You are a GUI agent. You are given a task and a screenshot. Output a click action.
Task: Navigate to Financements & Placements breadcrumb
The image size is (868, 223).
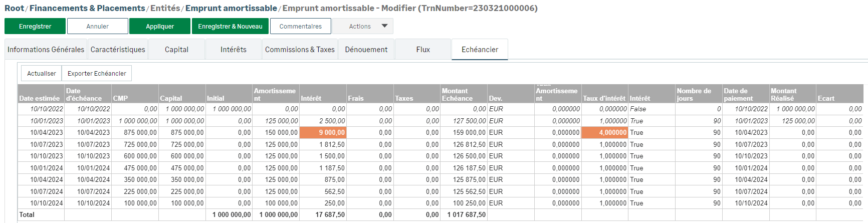(87, 8)
